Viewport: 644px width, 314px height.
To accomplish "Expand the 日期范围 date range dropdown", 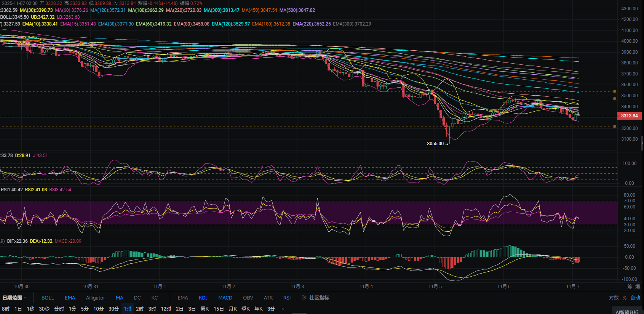I will point(14,298).
